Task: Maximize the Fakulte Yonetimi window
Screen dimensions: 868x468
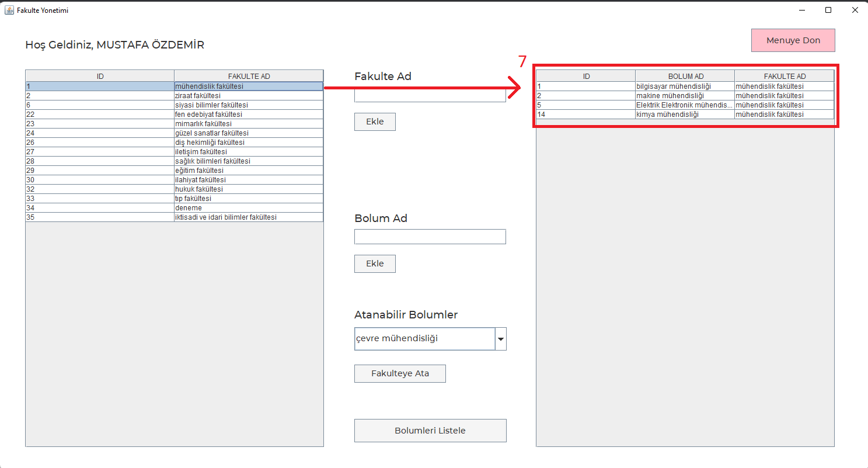Action: coord(828,10)
